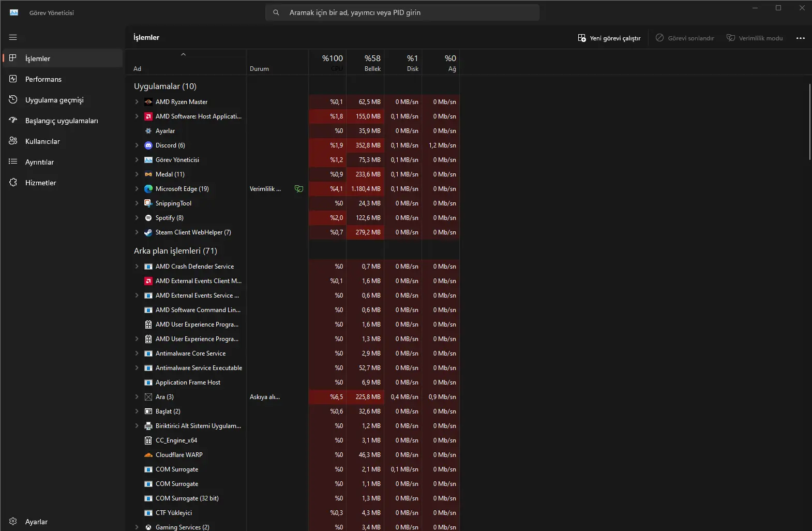Click the Spotify icon
The width and height of the screenshot is (812, 531).
tap(148, 218)
